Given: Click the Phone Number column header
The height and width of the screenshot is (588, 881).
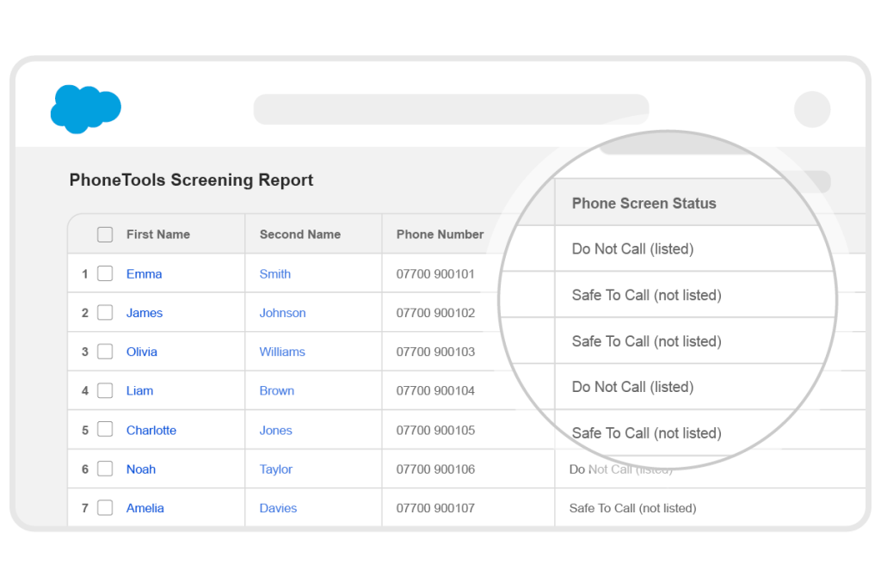Looking at the screenshot, I should click(440, 234).
